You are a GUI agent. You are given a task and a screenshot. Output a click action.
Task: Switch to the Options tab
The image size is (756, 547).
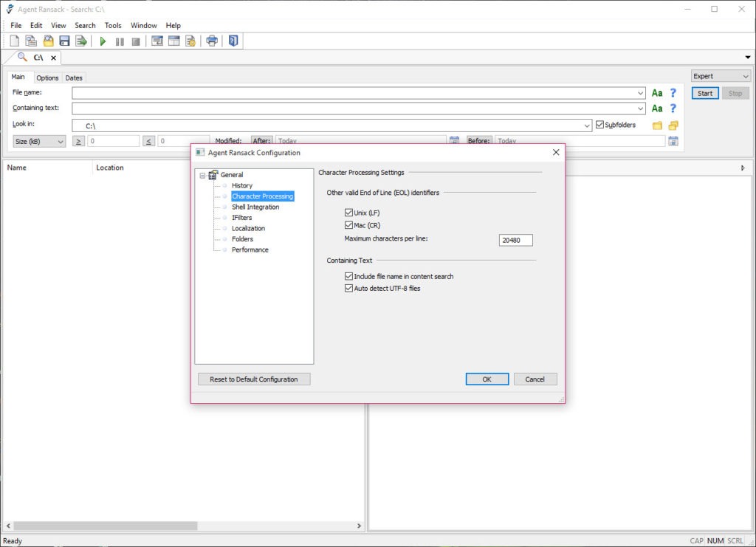(x=47, y=78)
